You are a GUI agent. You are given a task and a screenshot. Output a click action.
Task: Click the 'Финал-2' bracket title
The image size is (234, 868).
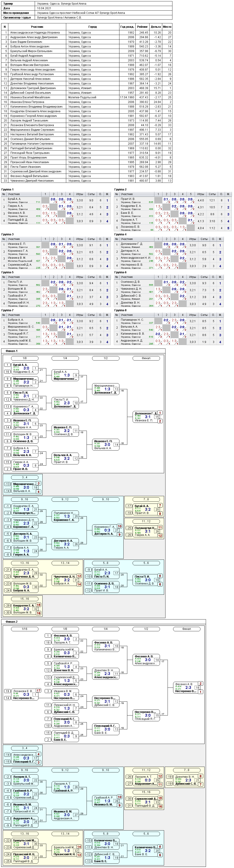[12, 622]
